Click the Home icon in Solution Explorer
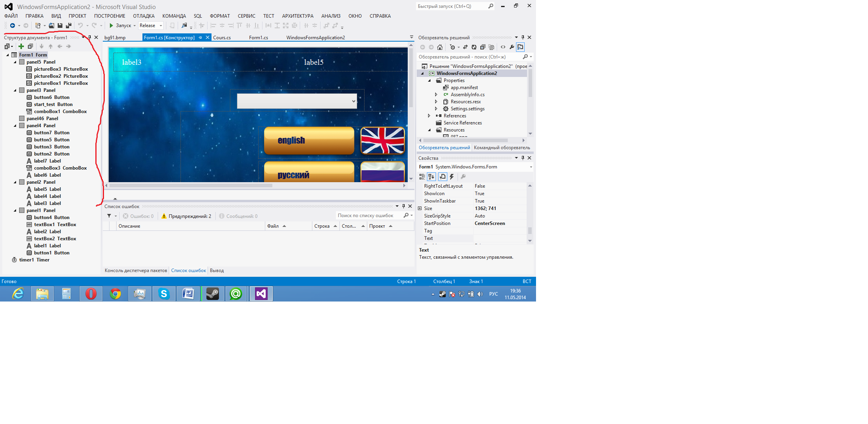The image size is (868, 424). click(440, 47)
